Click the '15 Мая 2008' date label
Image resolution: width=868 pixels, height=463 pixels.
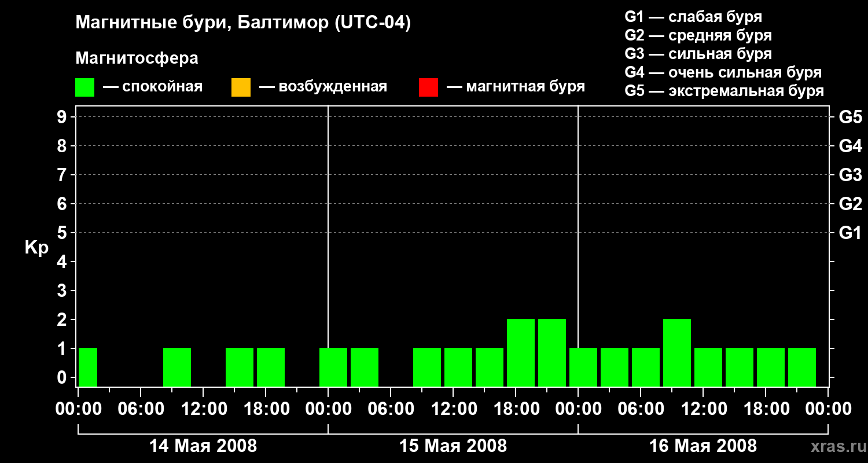(453, 446)
